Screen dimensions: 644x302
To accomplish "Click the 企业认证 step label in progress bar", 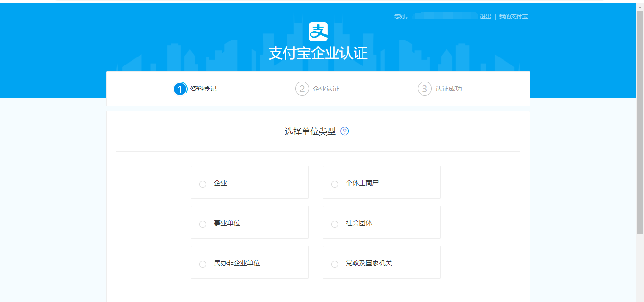I will click(x=326, y=89).
